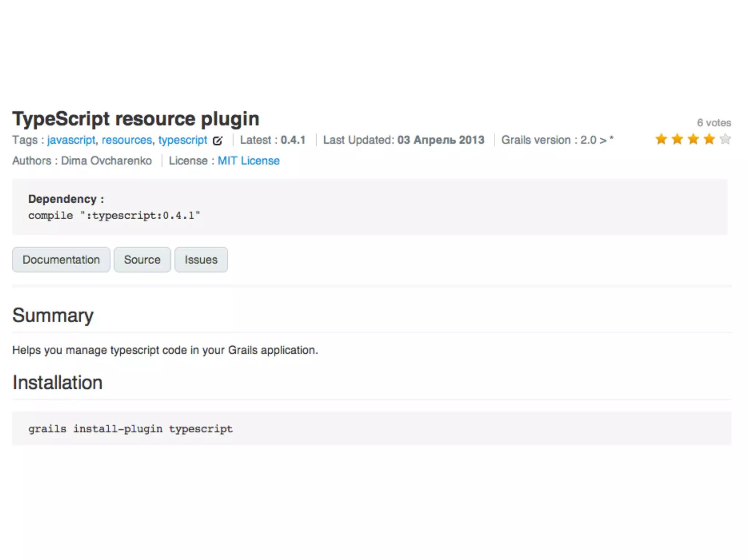Give a three-star rating
The height and width of the screenshot is (560, 747).
[693, 139]
